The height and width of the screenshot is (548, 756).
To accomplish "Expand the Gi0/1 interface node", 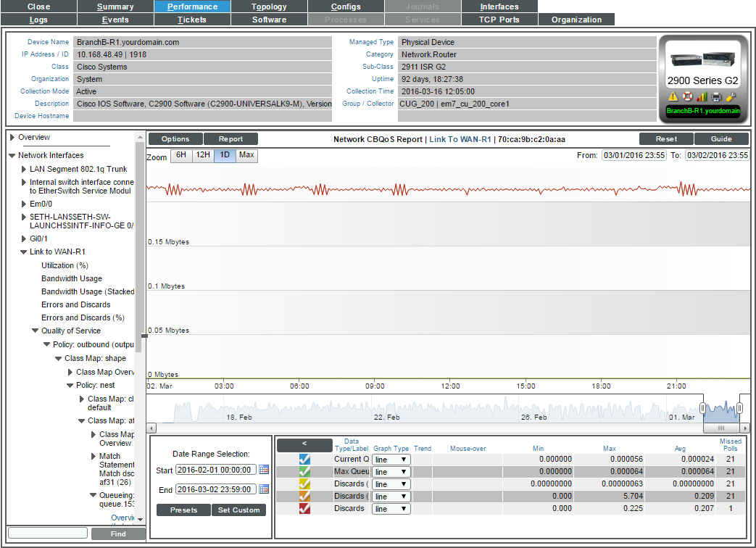I will click(24, 238).
